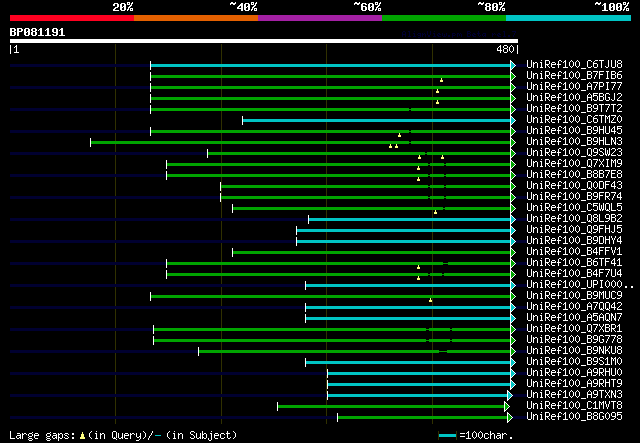Click the cyan alignment bar of UniRef100_A9RHU0

[x=419, y=374]
